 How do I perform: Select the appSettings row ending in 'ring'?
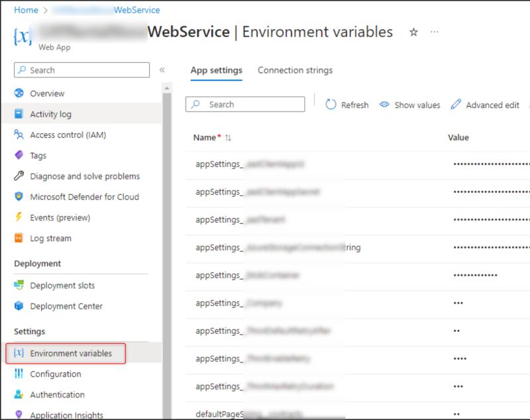pyautogui.click(x=278, y=248)
